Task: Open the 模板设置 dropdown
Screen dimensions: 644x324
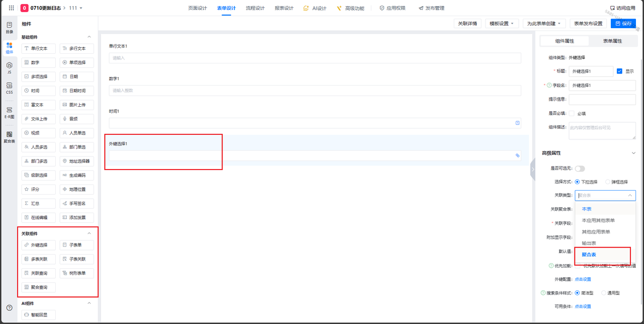Action: [502, 24]
